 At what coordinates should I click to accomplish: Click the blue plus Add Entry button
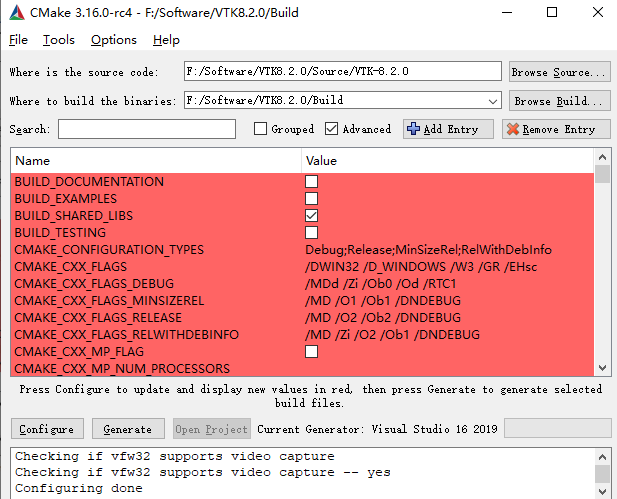[x=448, y=129]
